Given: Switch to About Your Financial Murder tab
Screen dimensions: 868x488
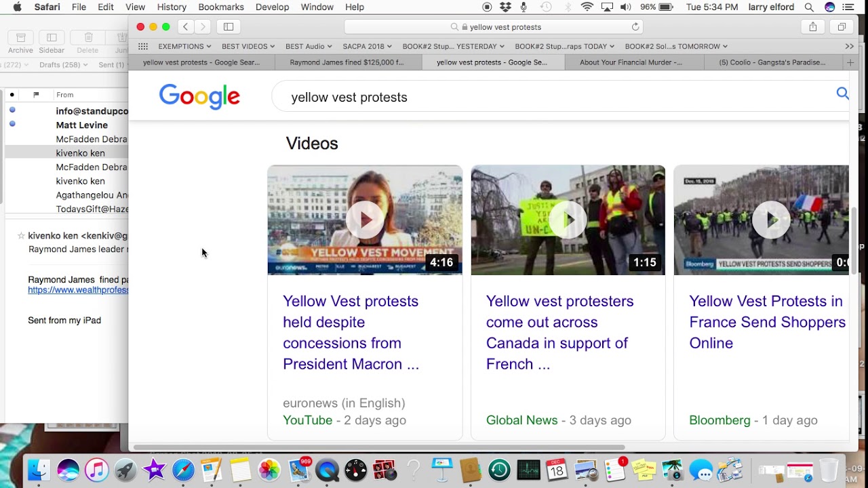Looking at the screenshot, I should (x=631, y=62).
